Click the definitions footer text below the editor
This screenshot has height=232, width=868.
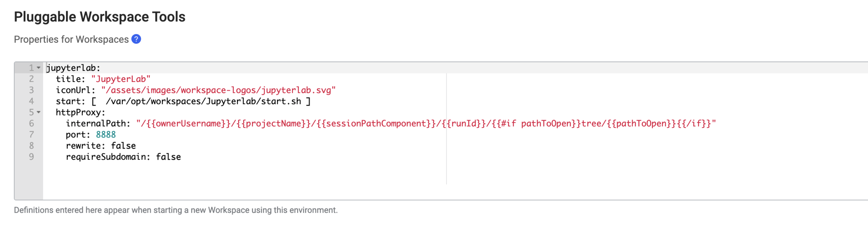pos(175,210)
